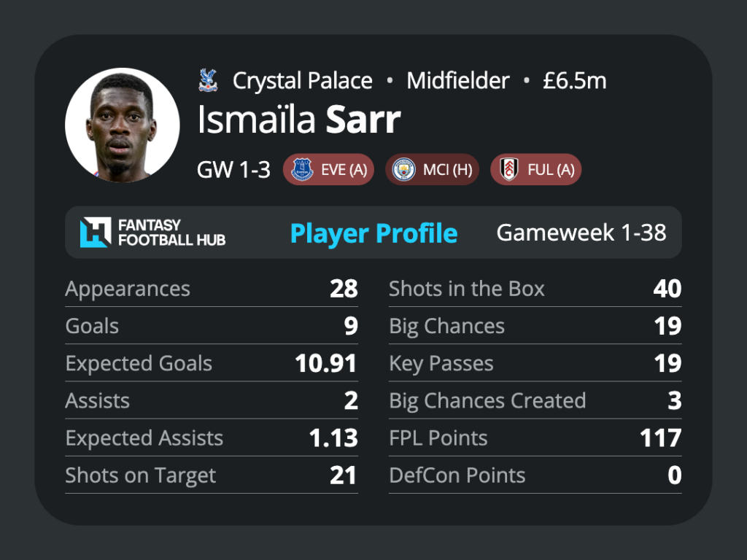
Task: Click the Expected Goals 10.91 row
Action: coord(212,363)
